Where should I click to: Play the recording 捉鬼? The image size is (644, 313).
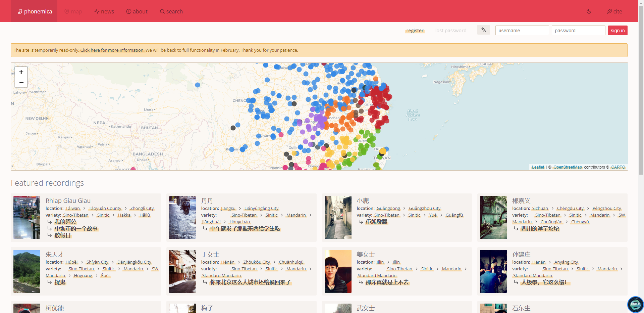tap(60, 282)
